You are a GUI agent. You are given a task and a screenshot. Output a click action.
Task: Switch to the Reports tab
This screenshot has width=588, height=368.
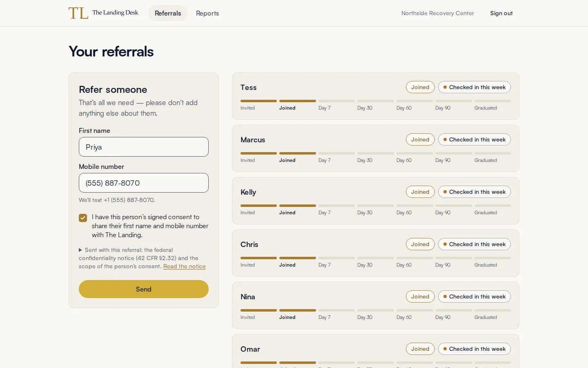pyautogui.click(x=207, y=13)
